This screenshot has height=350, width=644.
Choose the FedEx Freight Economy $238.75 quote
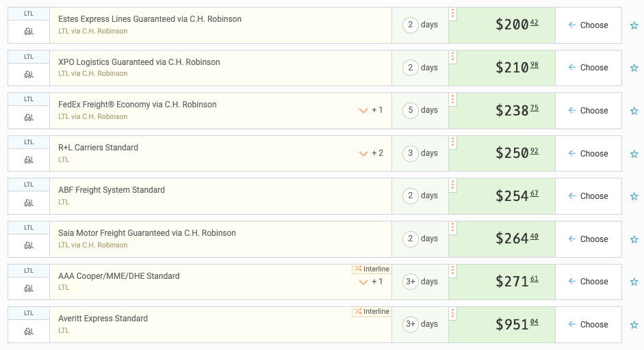click(x=588, y=111)
